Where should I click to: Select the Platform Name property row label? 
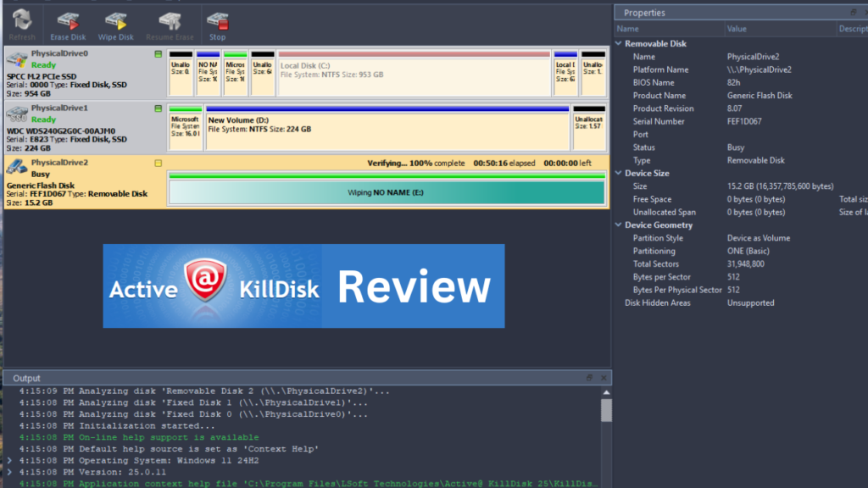(661, 69)
